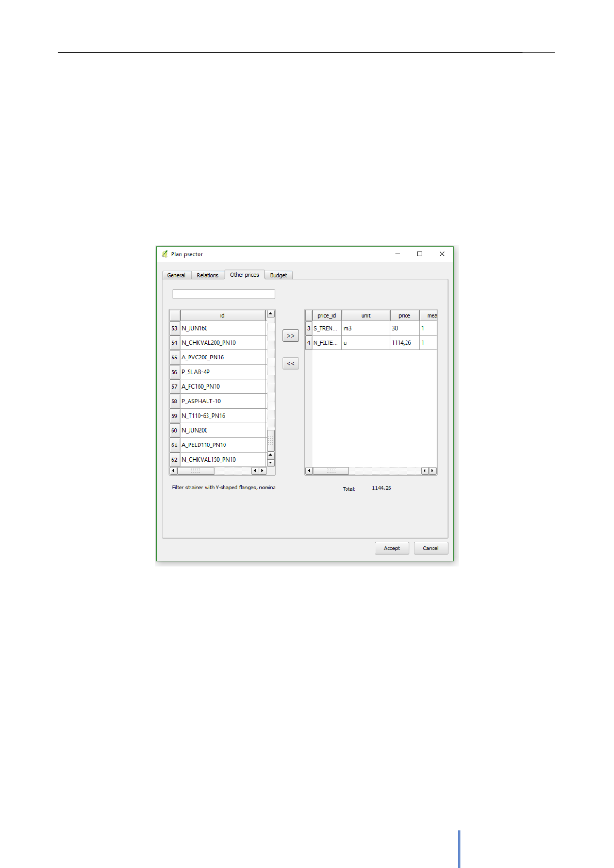Click the price cell 1114,26
The height and width of the screenshot is (868, 614).
pyautogui.click(x=405, y=343)
